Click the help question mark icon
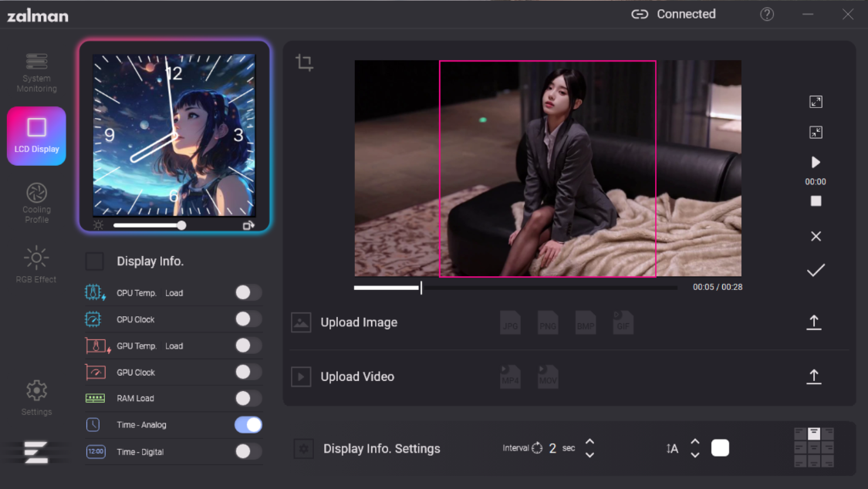 tap(767, 15)
